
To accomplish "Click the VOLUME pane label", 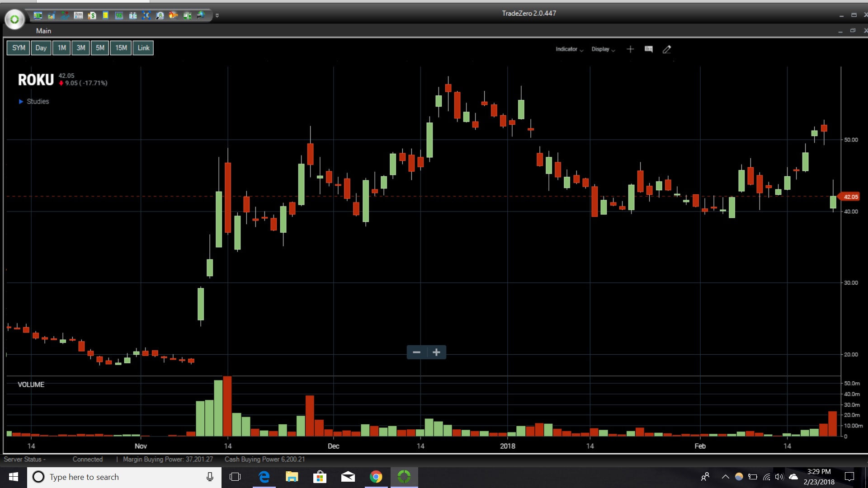I will (31, 385).
